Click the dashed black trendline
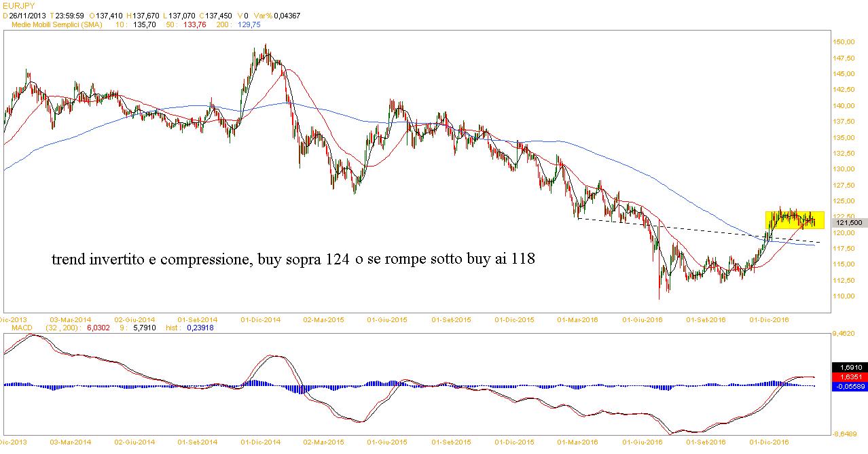The image size is (868, 454). pos(679,228)
